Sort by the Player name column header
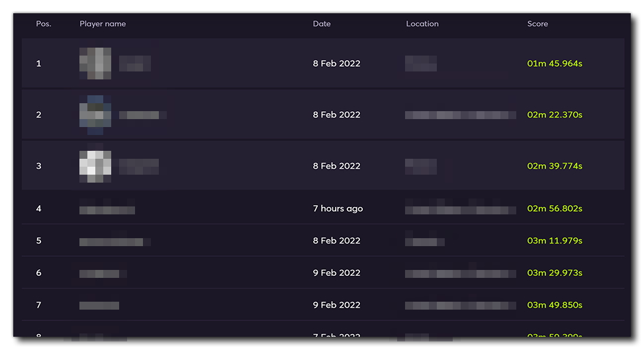644x350 pixels. point(103,24)
